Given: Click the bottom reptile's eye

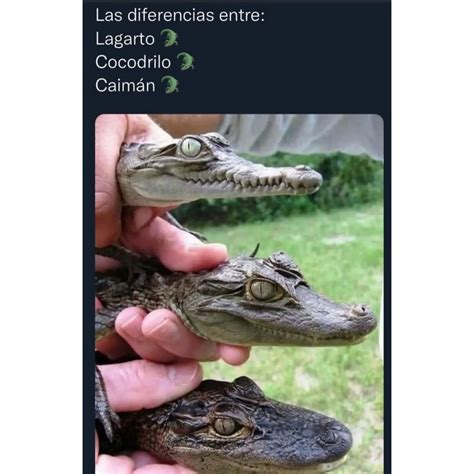Looking at the screenshot, I should click(225, 426).
